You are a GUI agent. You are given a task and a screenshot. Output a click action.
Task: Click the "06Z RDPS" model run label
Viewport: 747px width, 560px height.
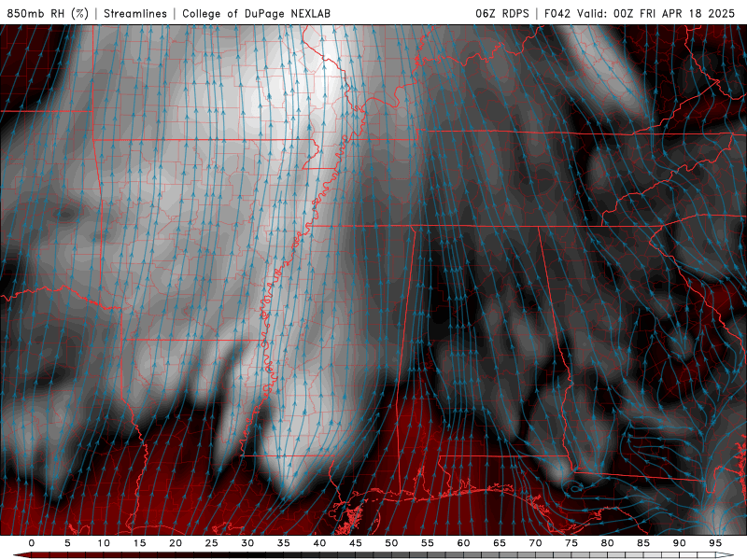(x=502, y=13)
